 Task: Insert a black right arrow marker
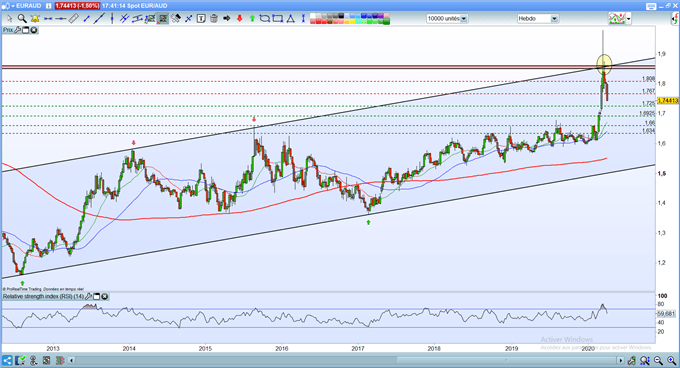[226, 19]
